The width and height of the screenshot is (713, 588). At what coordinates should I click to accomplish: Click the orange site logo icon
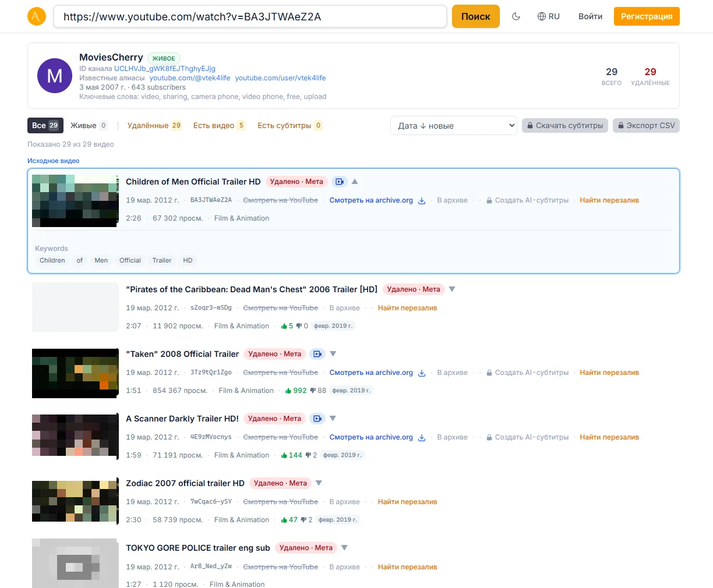click(37, 16)
